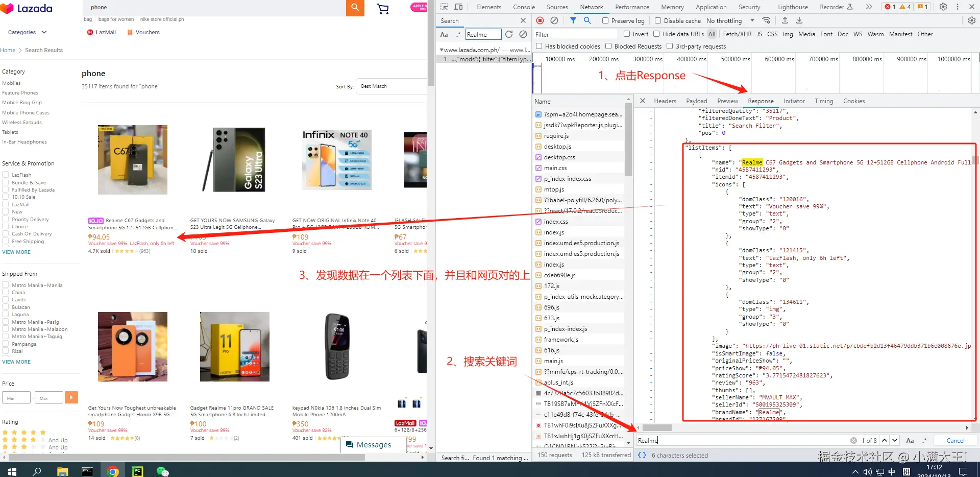
Task: Go to next match in Response search
Action: (895, 440)
